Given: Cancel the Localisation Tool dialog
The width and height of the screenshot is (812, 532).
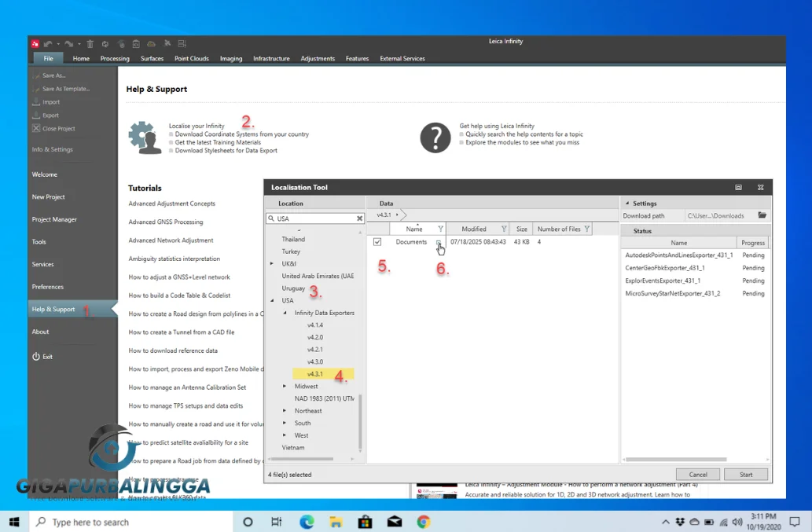Looking at the screenshot, I should 697,475.
